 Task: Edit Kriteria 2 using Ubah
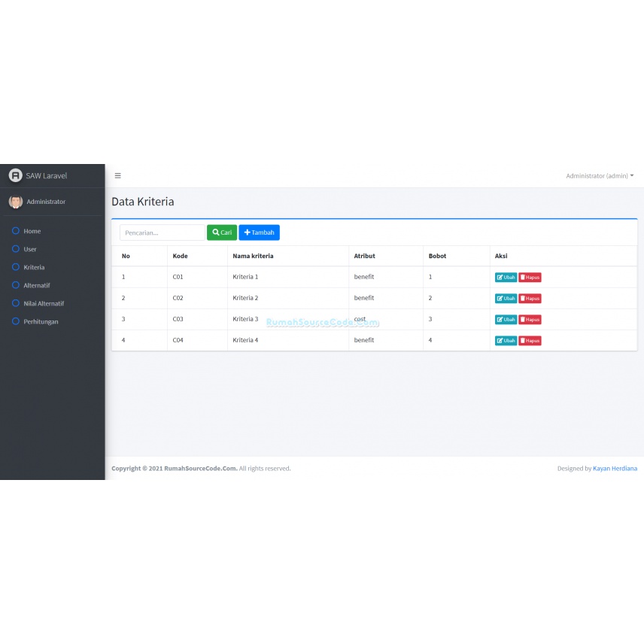(x=506, y=298)
